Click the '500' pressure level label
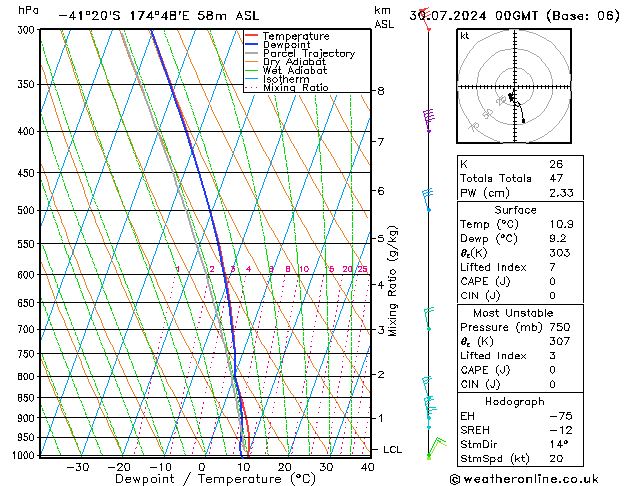Screen dimensions: 629x486 tap(28, 211)
